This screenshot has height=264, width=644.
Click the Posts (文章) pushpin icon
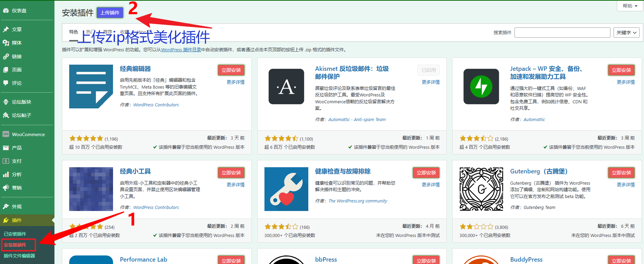6,29
